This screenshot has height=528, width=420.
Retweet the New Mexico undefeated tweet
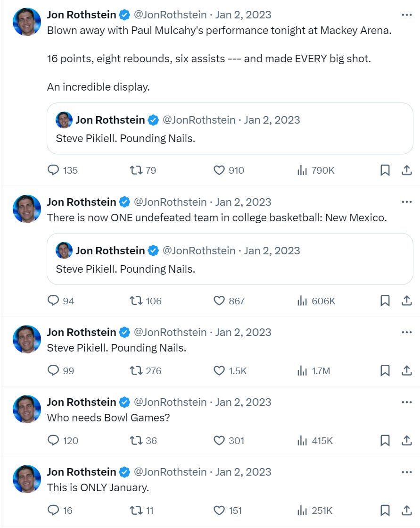[135, 301]
